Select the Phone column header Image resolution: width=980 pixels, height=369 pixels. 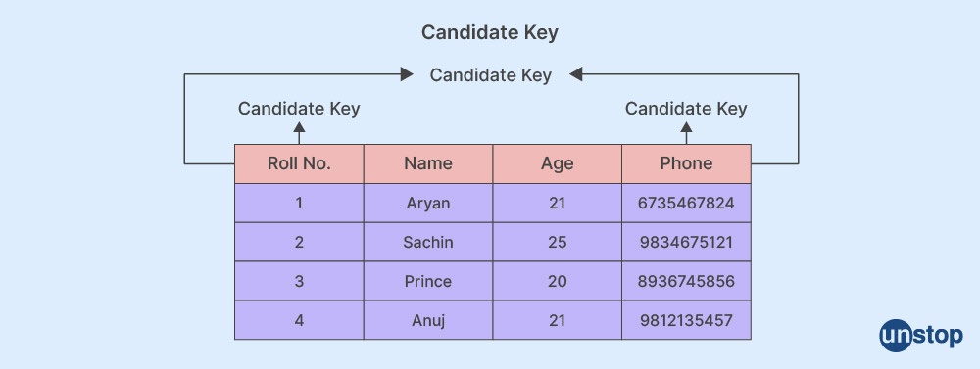point(686,163)
